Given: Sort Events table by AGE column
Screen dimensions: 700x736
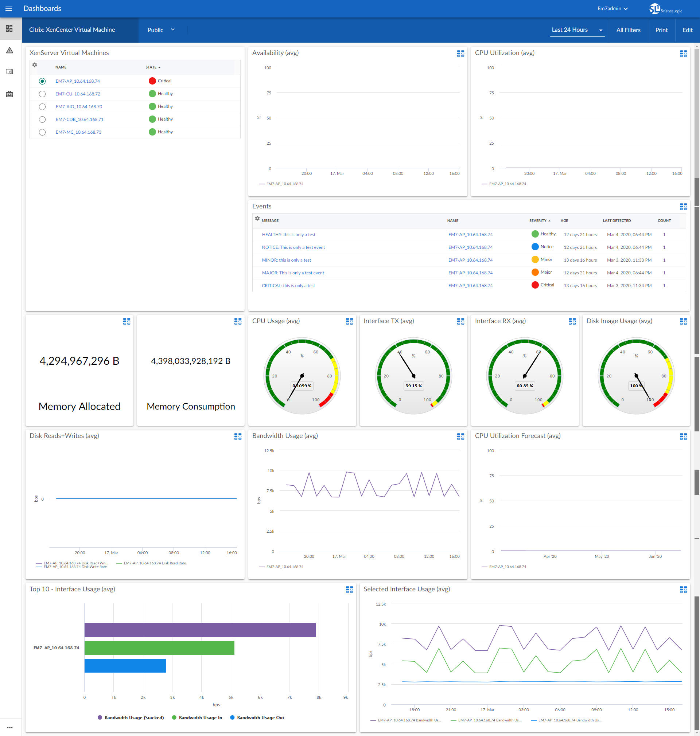Looking at the screenshot, I should click(564, 221).
